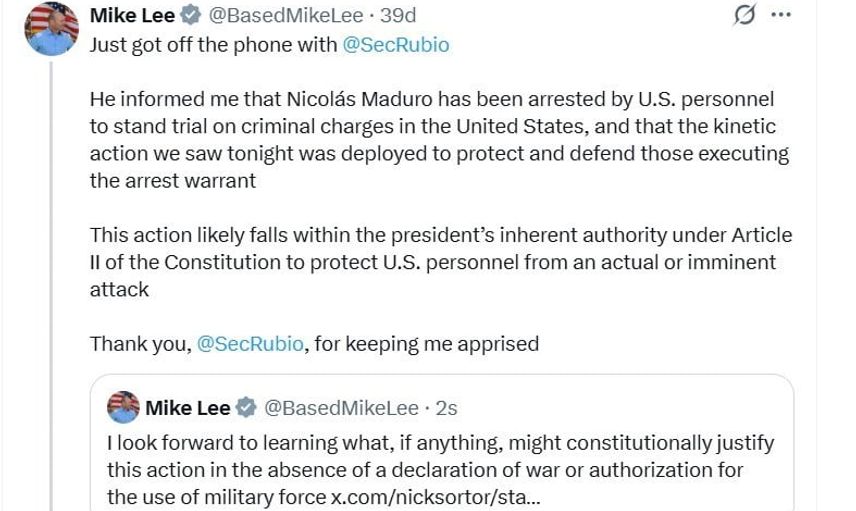Click the @SecRubio mention after "Thank you"
The image size is (856, 511).
click(x=250, y=344)
